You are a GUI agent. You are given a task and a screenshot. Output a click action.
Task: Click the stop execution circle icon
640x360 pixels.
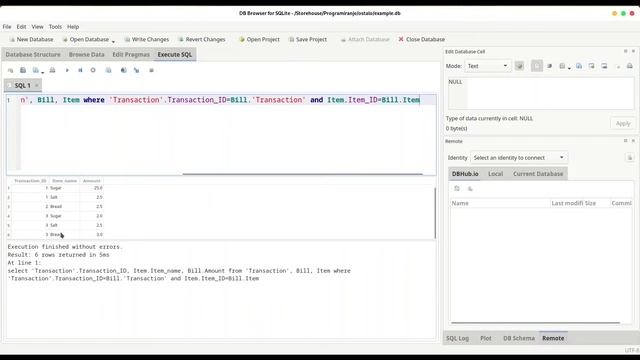tap(93, 70)
